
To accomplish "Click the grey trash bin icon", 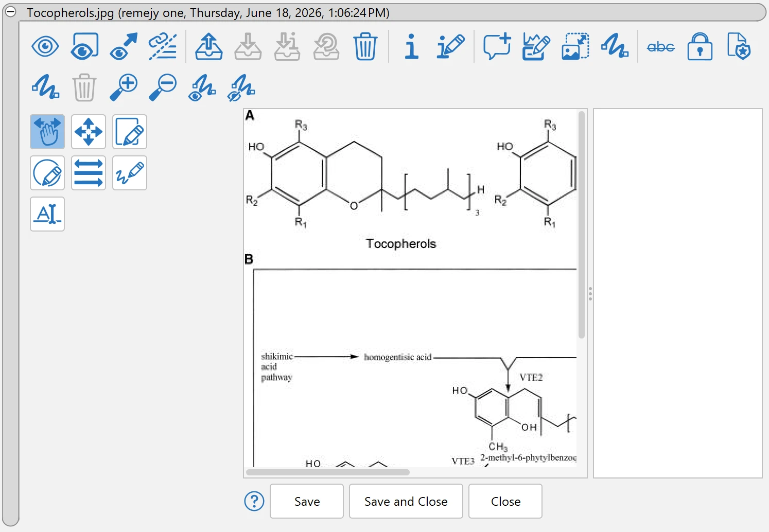I will (x=84, y=87).
